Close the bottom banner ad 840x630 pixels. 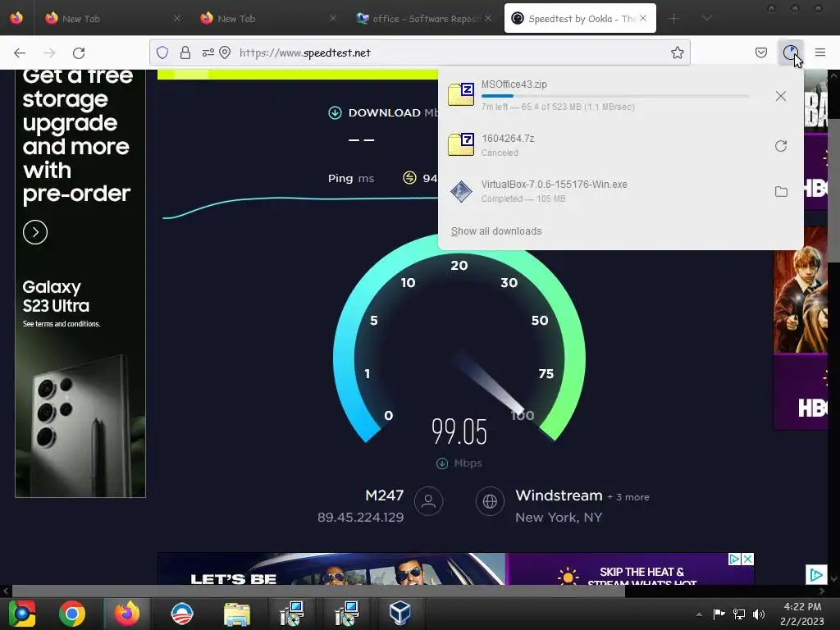click(x=748, y=559)
